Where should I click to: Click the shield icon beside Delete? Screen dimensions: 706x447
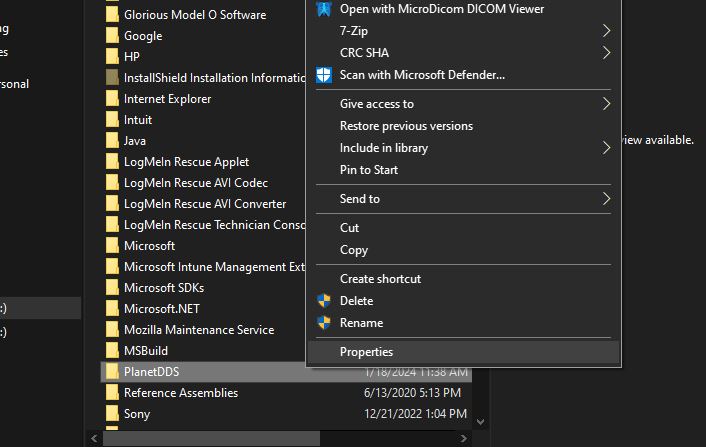324,301
